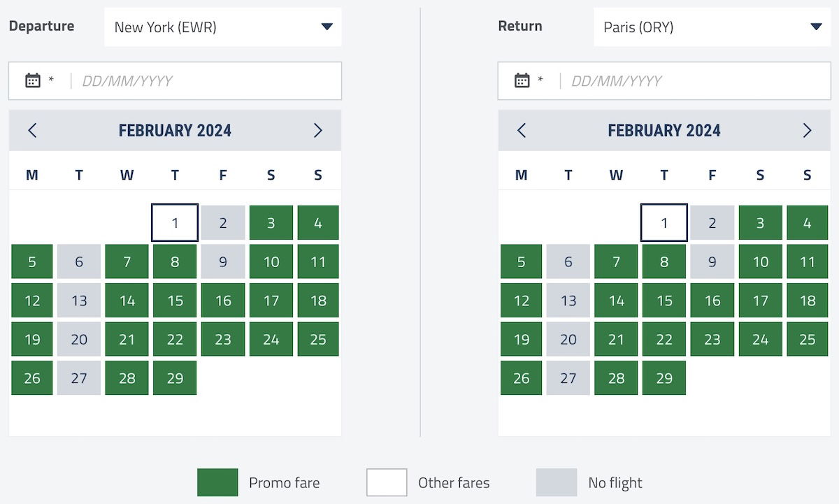Open the departure calendar icon

(33, 80)
